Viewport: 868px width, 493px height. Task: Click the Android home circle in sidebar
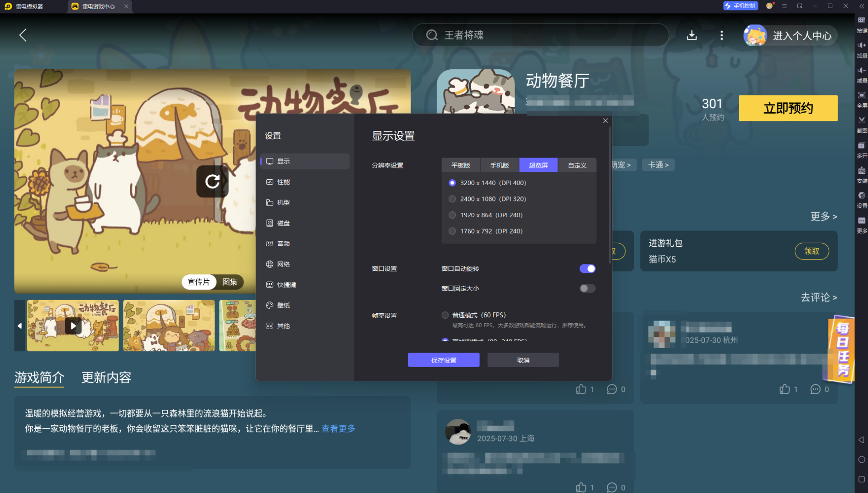click(861, 459)
